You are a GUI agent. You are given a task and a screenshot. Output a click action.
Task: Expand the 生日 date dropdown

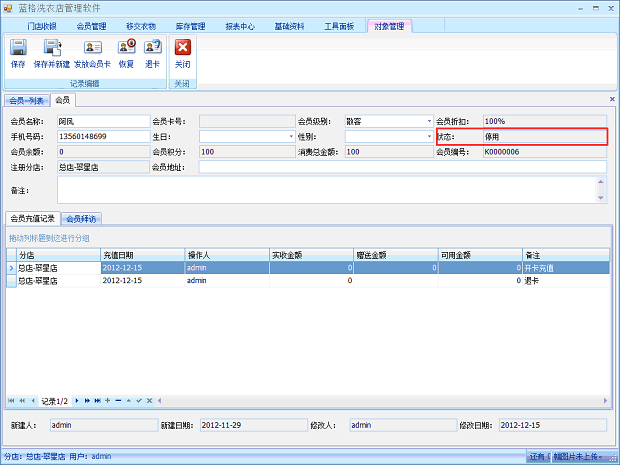(291, 136)
